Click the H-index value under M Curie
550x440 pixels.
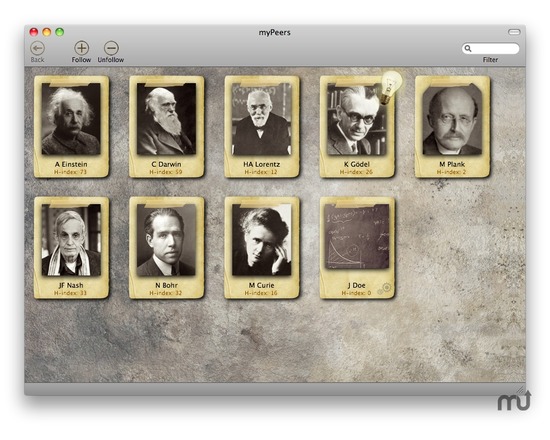click(x=261, y=293)
